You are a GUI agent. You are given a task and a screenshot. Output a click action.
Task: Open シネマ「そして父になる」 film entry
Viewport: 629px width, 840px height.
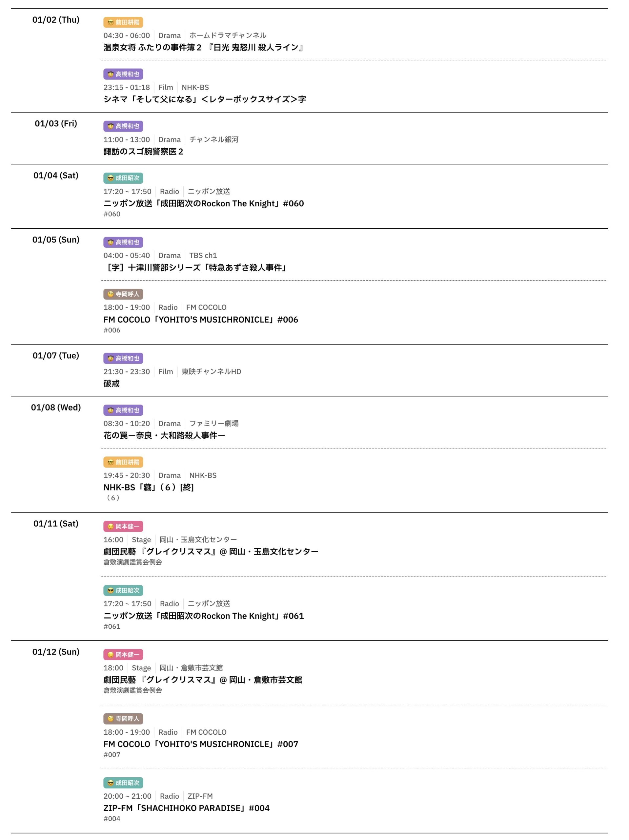click(204, 99)
